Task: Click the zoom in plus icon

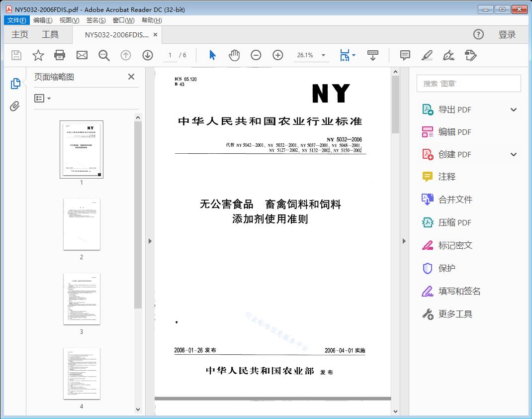Action: (278, 55)
